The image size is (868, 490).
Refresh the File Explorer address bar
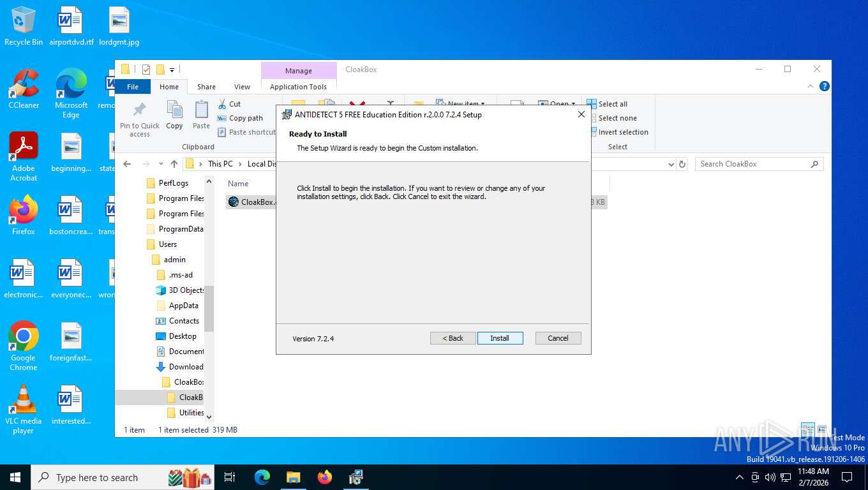point(682,164)
